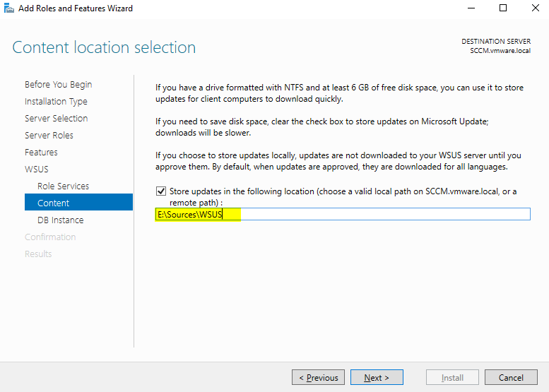
Task: Navigate to the Server Roles step
Action: coord(49,135)
